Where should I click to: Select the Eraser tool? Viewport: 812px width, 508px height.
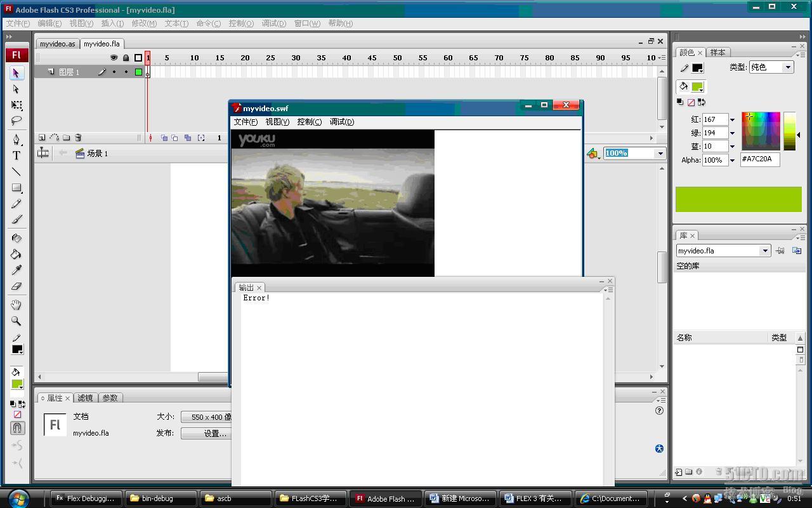[16, 286]
